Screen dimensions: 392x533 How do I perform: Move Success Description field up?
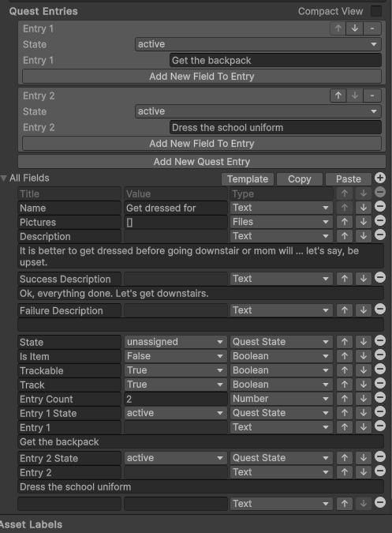pos(345,279)
